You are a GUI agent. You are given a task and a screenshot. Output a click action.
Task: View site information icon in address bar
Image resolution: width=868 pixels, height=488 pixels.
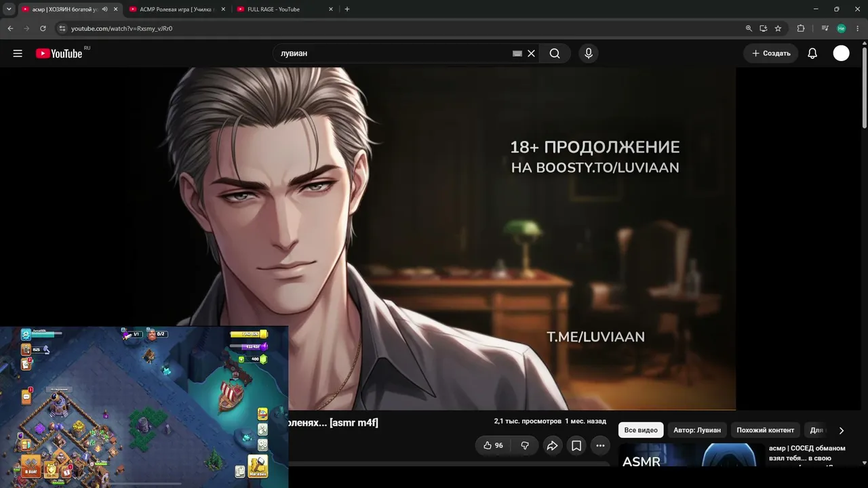62,28
